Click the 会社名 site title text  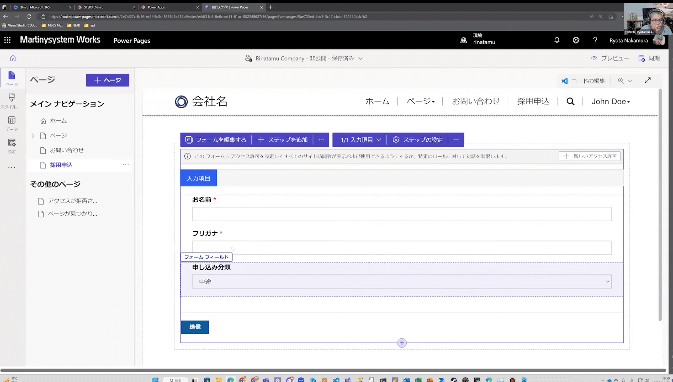coord(209,102)
